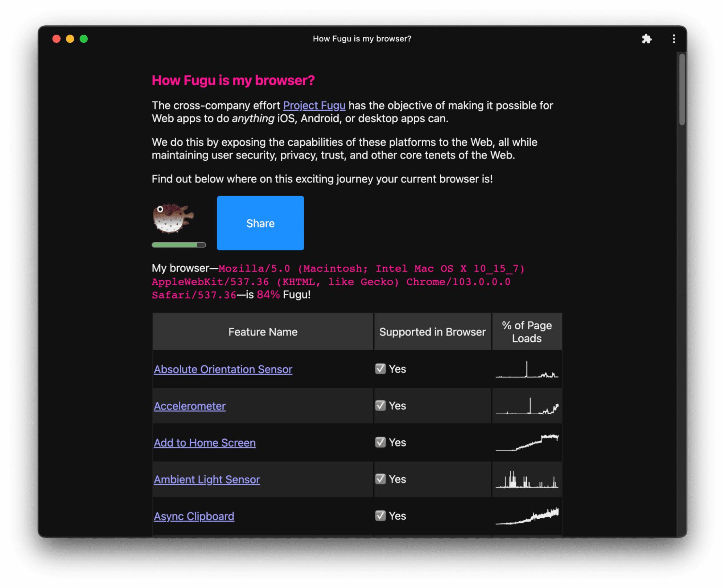Click the Absolute Orientation Sensor feature link

[x=222, y=369]
